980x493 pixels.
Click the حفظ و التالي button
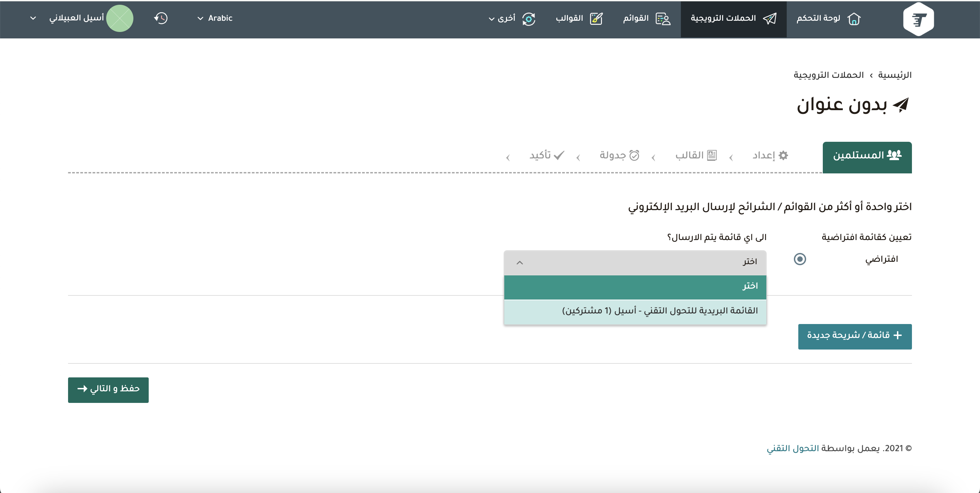108,390
